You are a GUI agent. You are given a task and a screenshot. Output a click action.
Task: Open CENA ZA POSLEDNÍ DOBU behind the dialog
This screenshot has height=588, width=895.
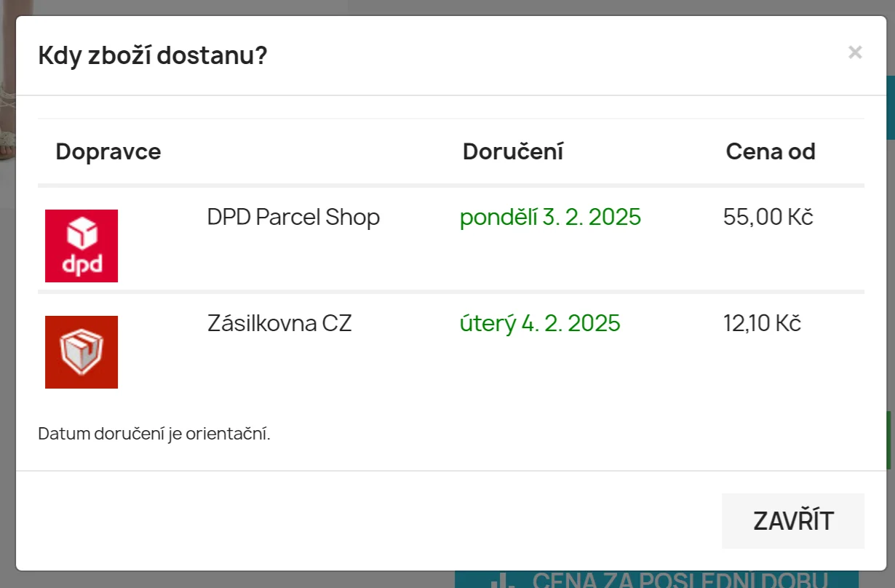[x=680, y=581]
